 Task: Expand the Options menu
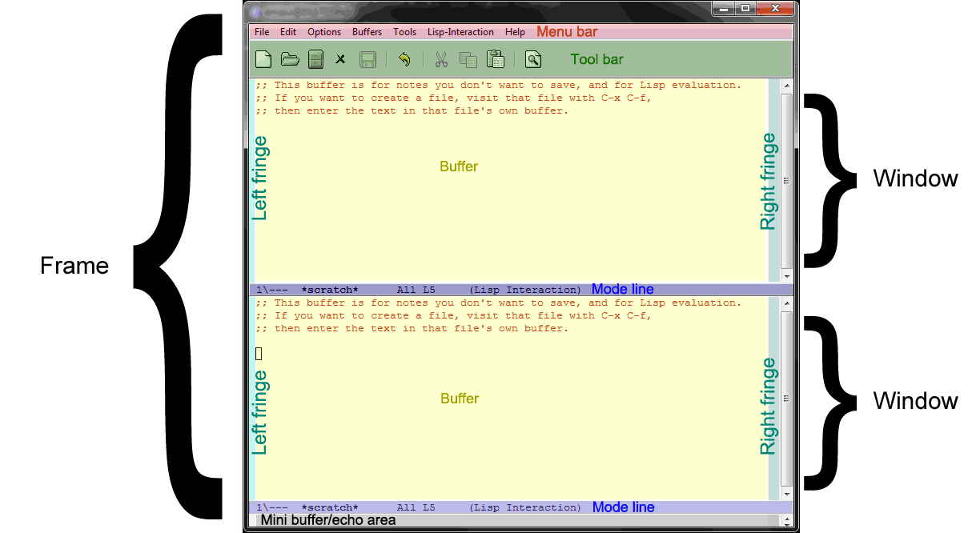pyautogui.click(x=324, y=32)
